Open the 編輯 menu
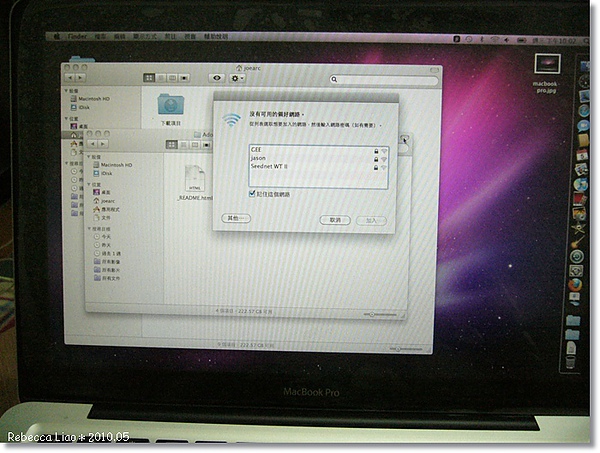 pos(120,36)
